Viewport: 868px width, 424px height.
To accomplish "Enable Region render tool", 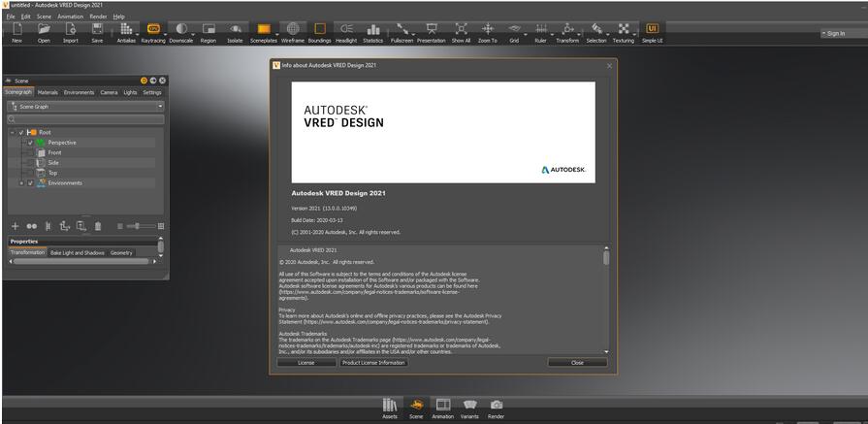I will point(209,33).
